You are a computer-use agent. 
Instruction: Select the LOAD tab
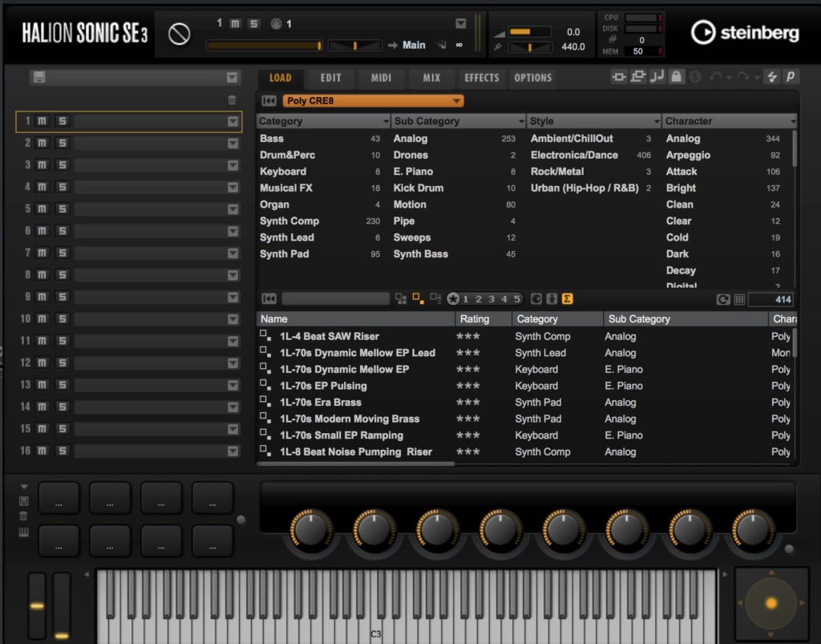coord(280,78)
